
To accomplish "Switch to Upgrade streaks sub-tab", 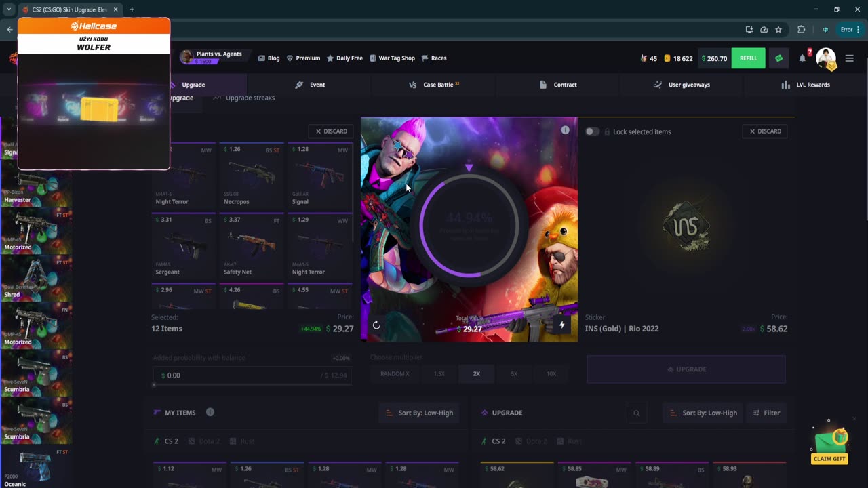I will pos(244,98).
